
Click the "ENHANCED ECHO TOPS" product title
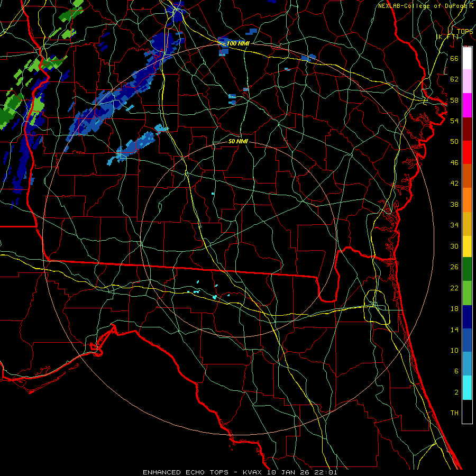tap(186, 472)
